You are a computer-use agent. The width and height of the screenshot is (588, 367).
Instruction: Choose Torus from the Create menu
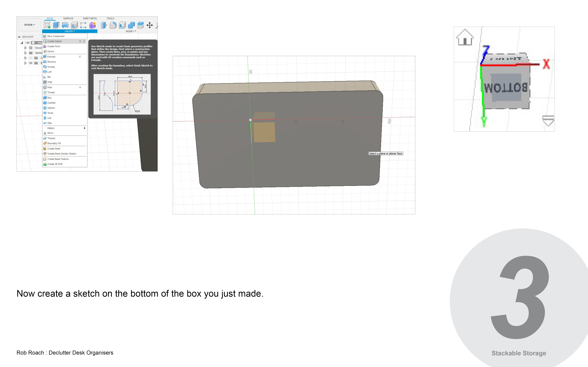[x=65, y=113]
